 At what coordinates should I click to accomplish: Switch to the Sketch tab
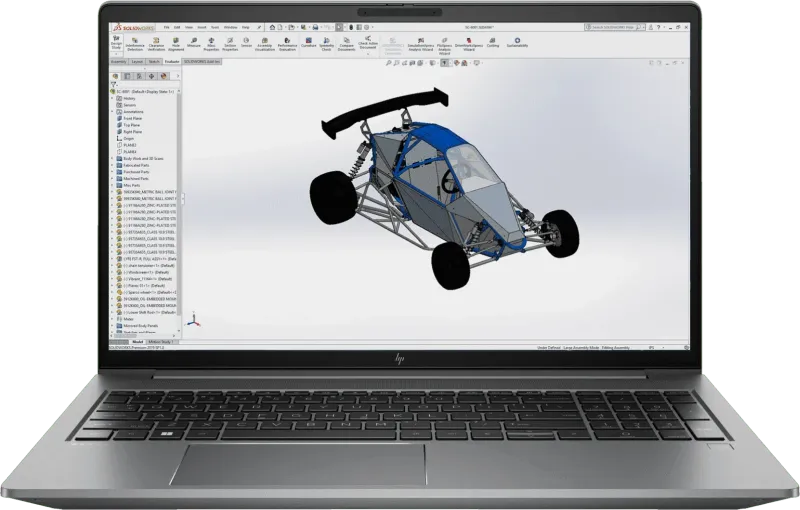154,62
